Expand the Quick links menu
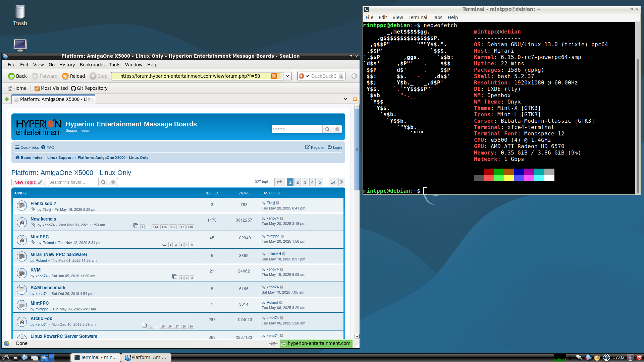Viewport: 644px width, 362px height. (27, 147)
